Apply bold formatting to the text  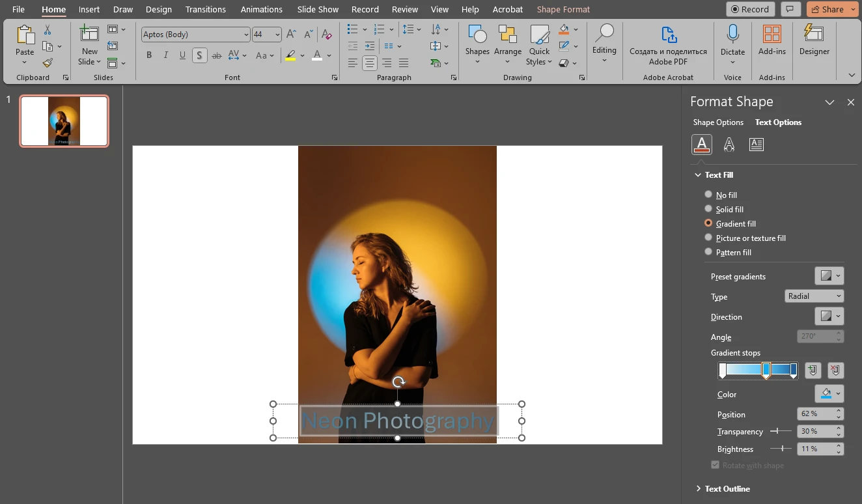pos(148,55)
